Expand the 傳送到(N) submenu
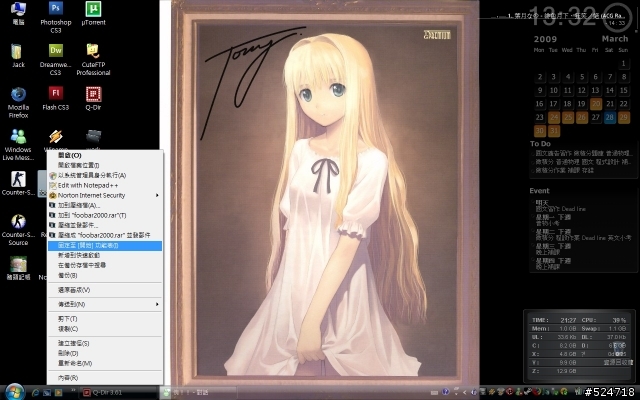 pos(105,304)
